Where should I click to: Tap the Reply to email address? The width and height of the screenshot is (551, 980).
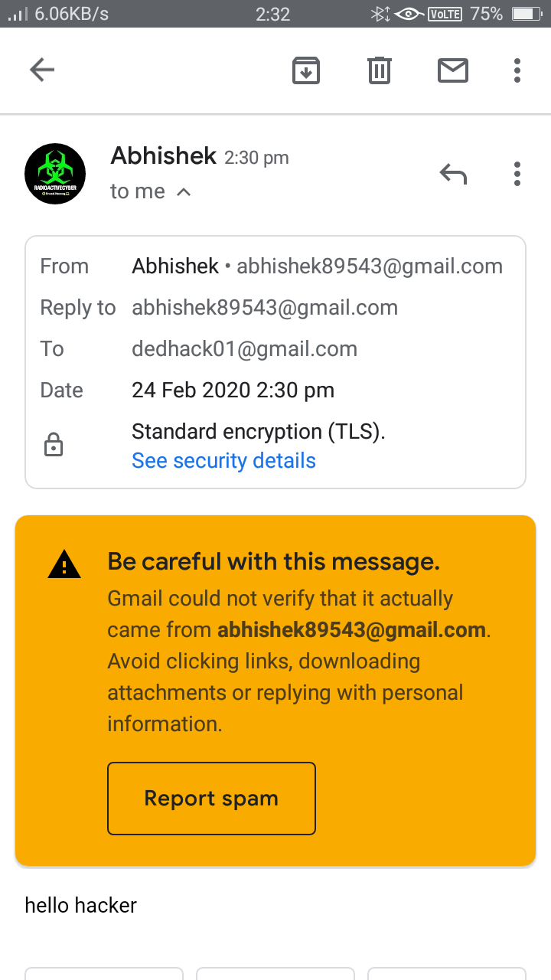click(265, 308)
